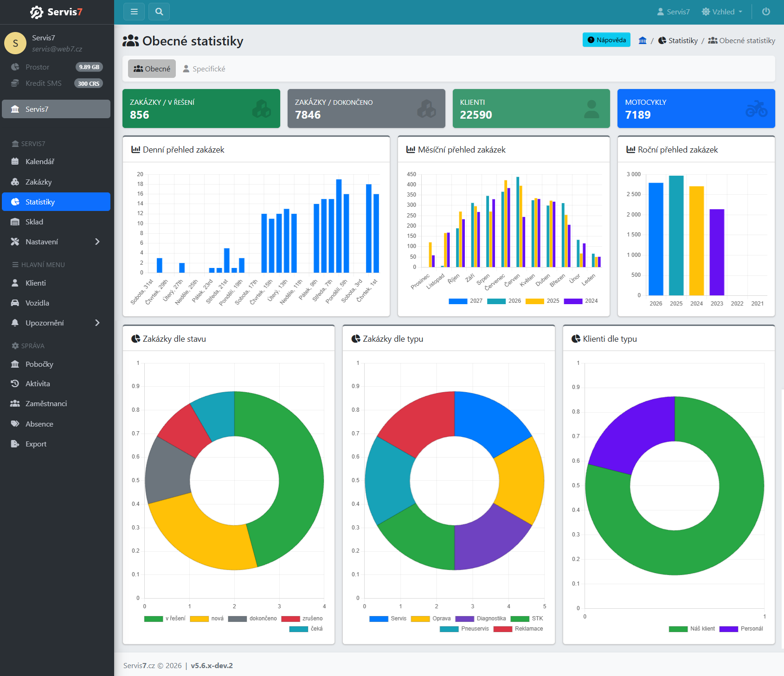Open the Zakázky v řešení card
This screenshot has height=676, width=784.
(201, 108)
